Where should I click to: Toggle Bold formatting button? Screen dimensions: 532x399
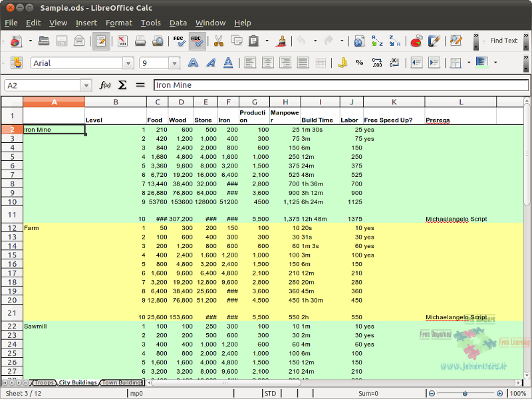(x=194, y=63)
